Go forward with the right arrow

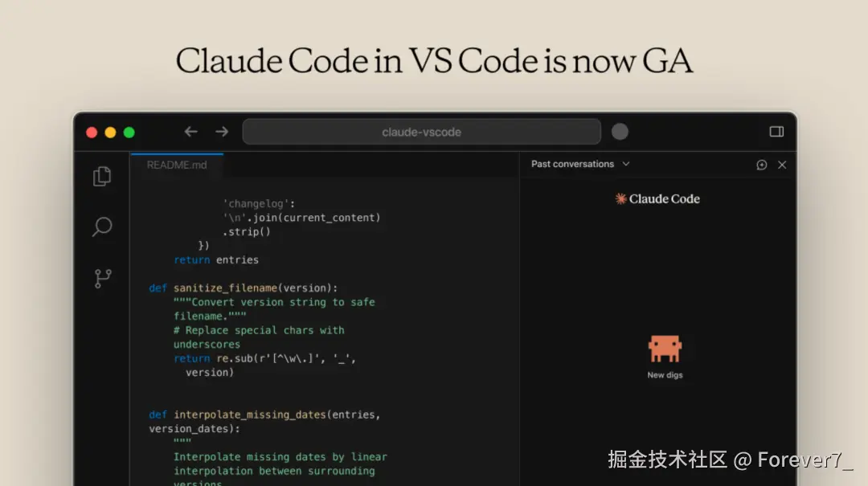[x=222, y=132]
